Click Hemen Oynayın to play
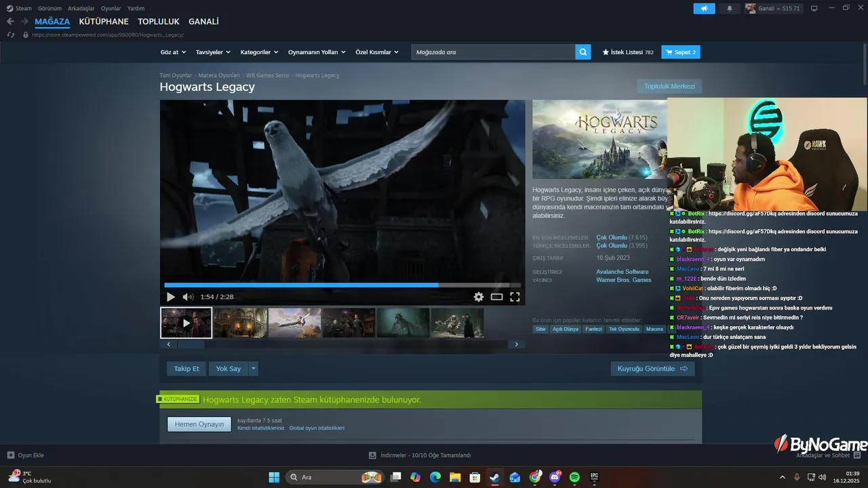The width and height of the screenshot is (868, 488). (199, 424)
